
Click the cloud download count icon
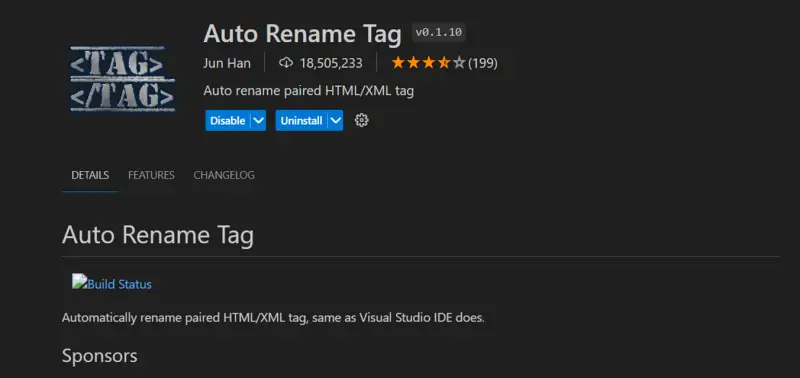coord(286,63)
